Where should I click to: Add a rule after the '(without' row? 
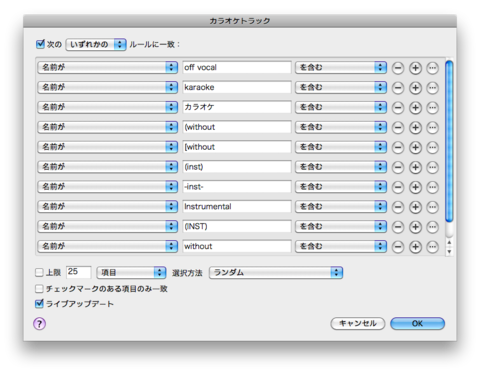click(x=415, y=128)
